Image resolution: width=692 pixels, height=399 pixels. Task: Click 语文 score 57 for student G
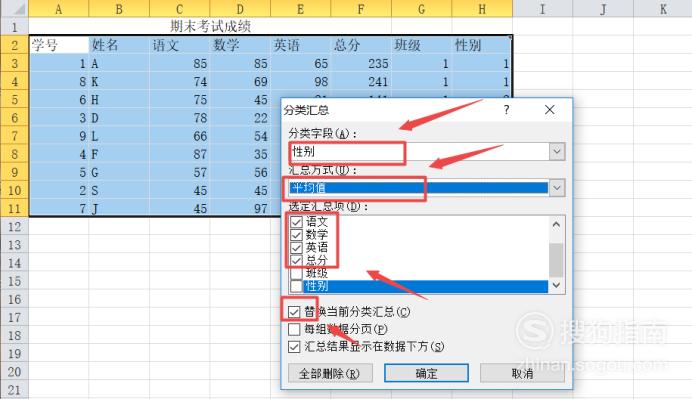point(180,172)
